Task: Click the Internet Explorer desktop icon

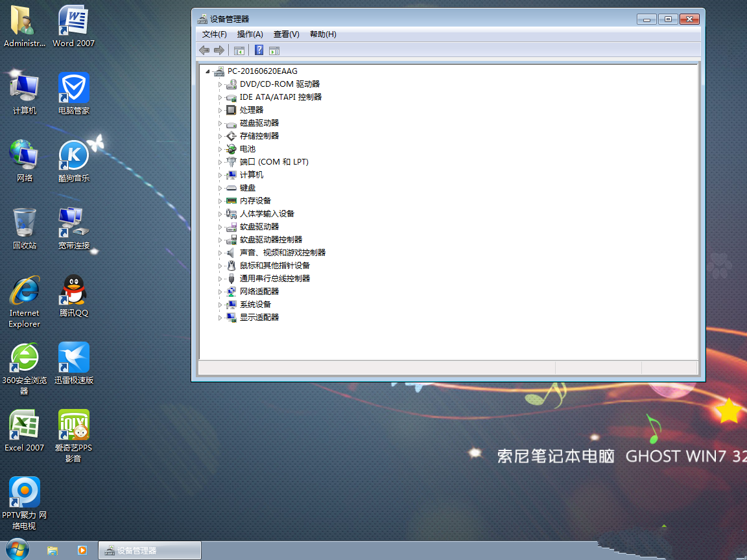Action: pyautogui.click(x=24, y=301)
